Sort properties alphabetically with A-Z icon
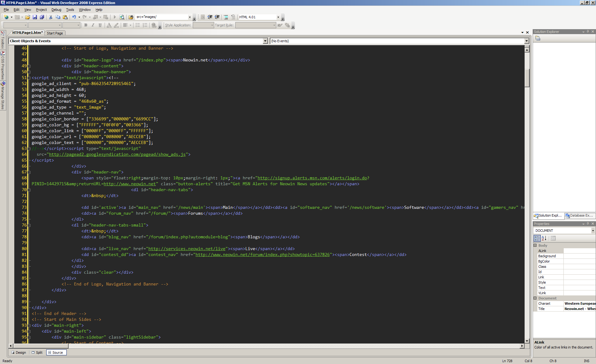 [x=544, y=238]
